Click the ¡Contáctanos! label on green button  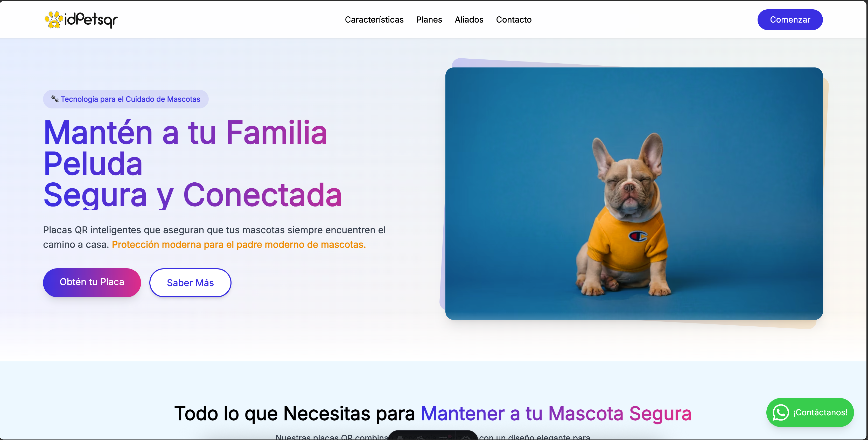tap(820, 412)
